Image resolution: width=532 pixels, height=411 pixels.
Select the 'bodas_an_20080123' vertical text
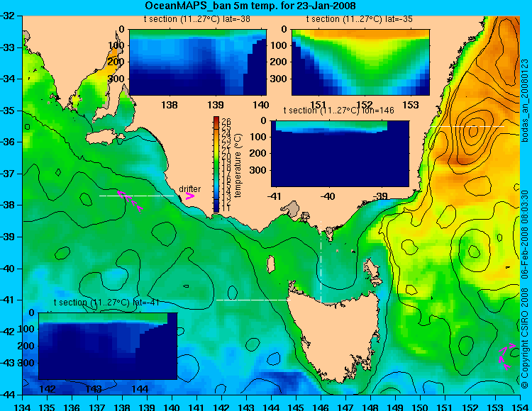point(525,101)
